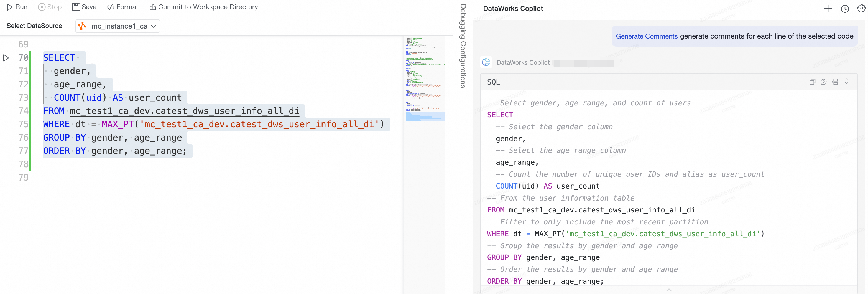Insert generated SQL into editor icon
868x294 pixels.
(x=835, y=82)
